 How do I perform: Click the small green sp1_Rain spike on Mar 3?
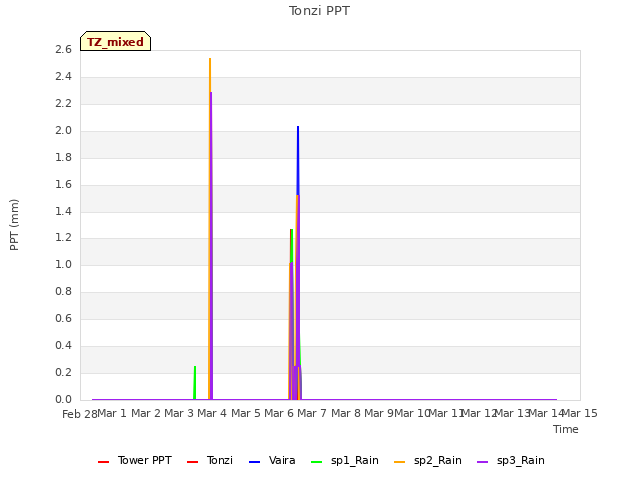(195, 367)
